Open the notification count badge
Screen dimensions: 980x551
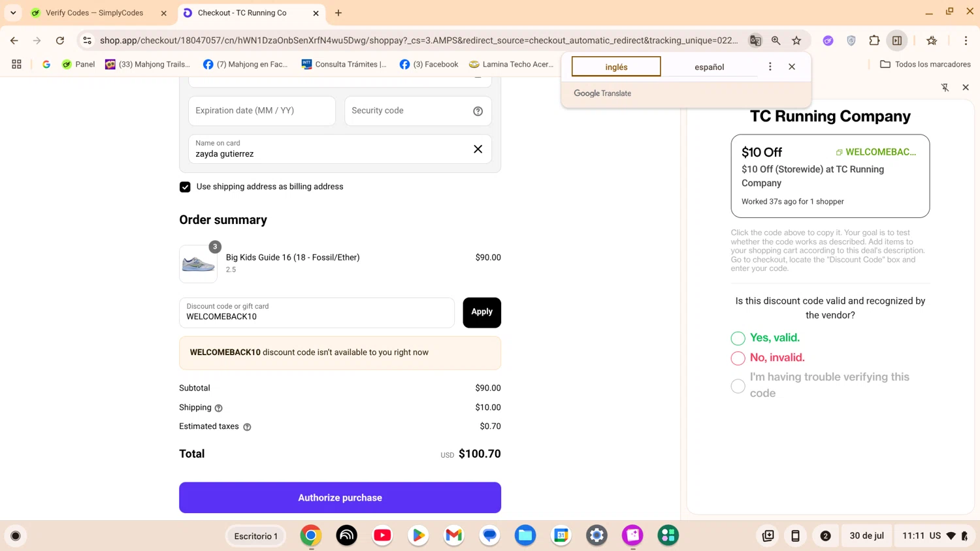825,536
